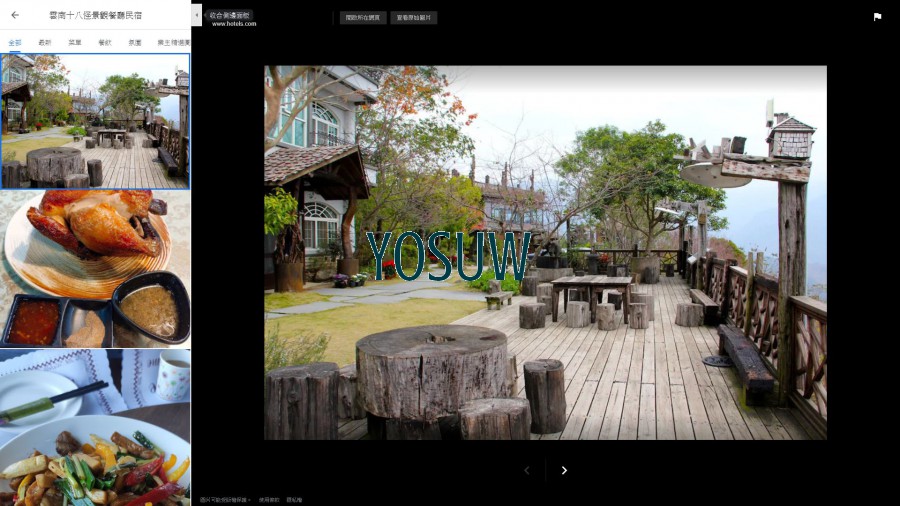Click the 查看原始圖片 button
The width and height of the screenshot is (900, 506).
(414, 18)
